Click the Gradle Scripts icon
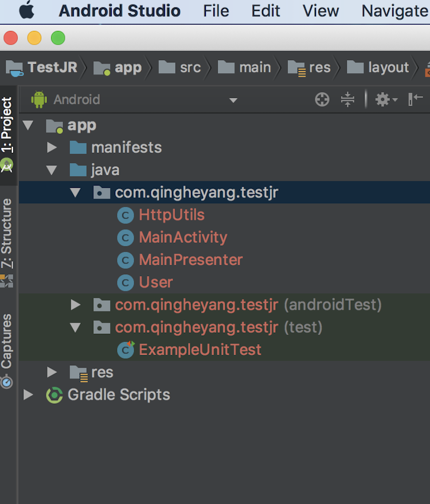Viewport: 430px width, 504px height. (x=54, y=395)
